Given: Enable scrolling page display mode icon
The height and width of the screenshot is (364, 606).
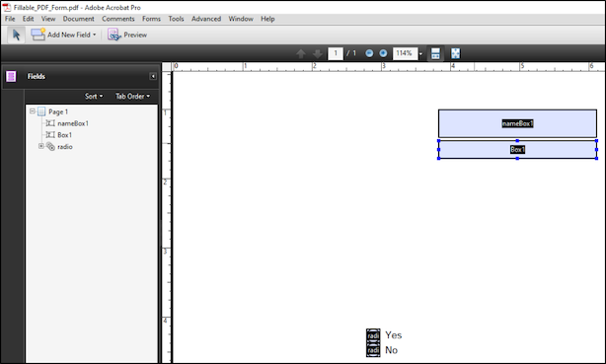Looking at the screenshot, I should pyautogui.click(x=435, y=53).
